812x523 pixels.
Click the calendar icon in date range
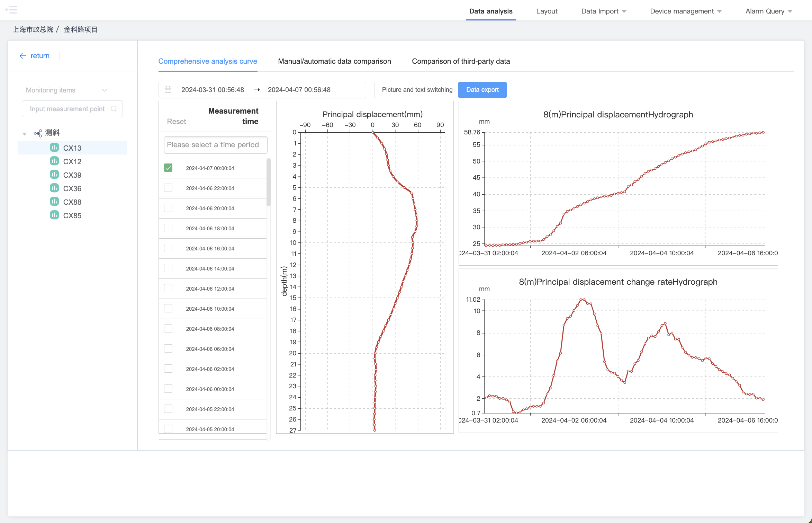click(x=168, y=90)
